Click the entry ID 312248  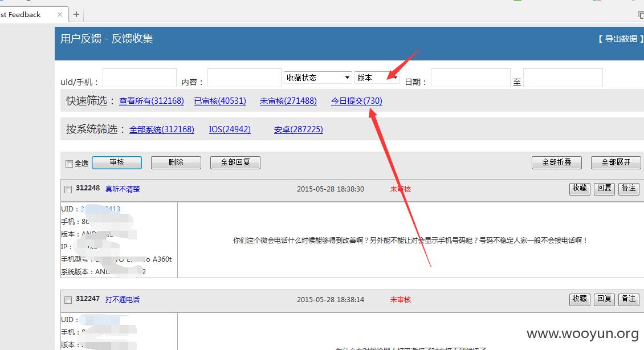click(88, 188)
